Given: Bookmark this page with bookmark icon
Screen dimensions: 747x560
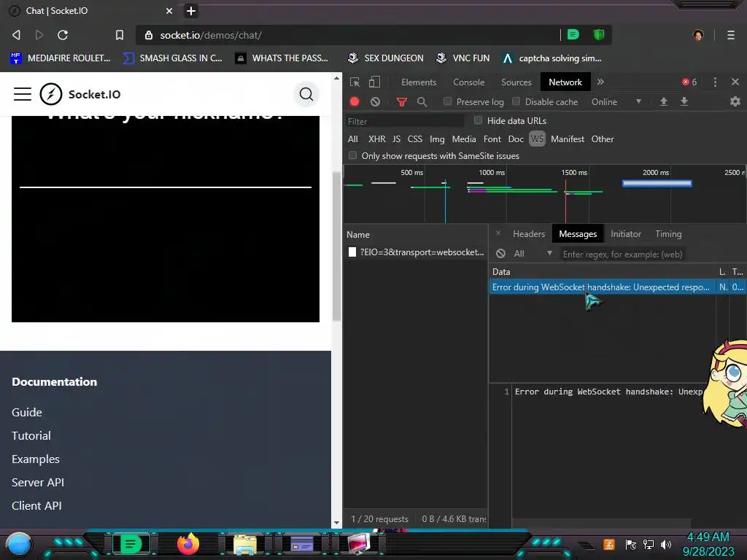Looking at the screenshot, I should click(120, 35).
